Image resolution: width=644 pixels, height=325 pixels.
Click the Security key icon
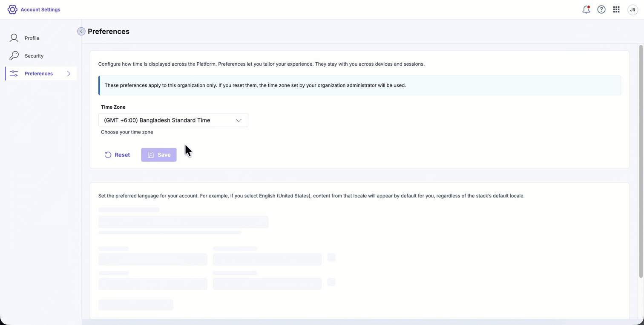tap(14, 56)
